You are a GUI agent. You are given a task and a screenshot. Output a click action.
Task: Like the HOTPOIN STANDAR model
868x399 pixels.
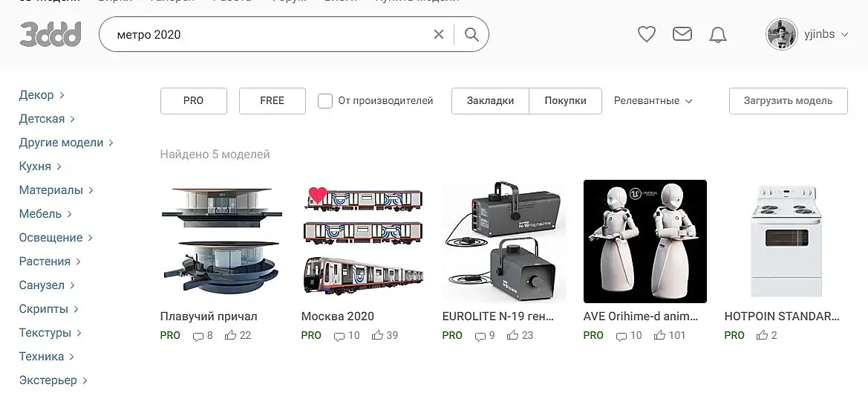[x=763, y=334]
